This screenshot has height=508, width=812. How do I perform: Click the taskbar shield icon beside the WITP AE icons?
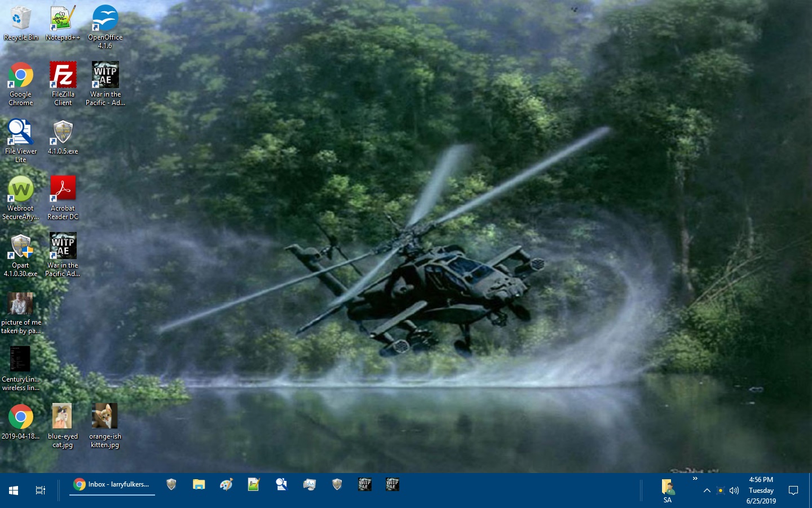[337, 484]
